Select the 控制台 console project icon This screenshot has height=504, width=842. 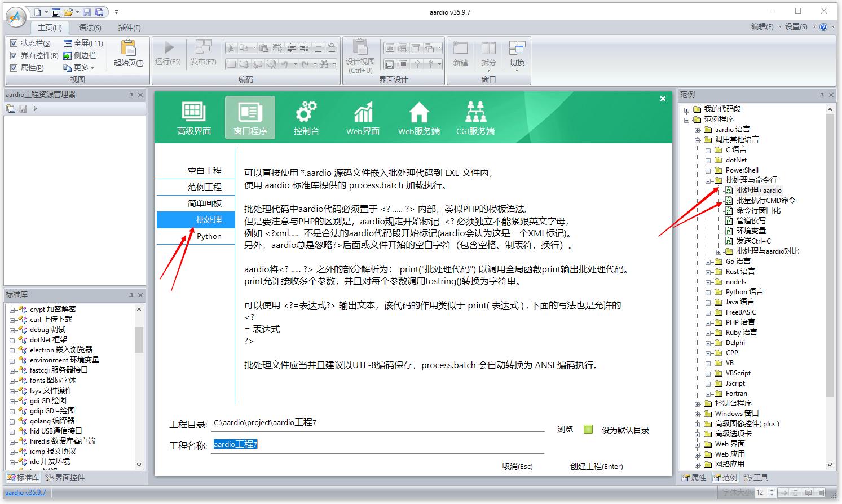point(306,117)
